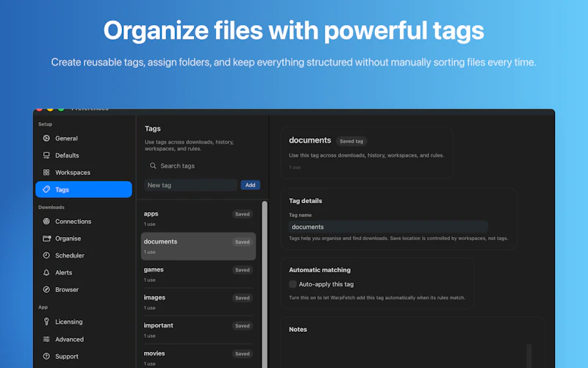This screenshot has width=588, height=368.
Task: Click the Saved badge on apps
Action: point(243,214)
